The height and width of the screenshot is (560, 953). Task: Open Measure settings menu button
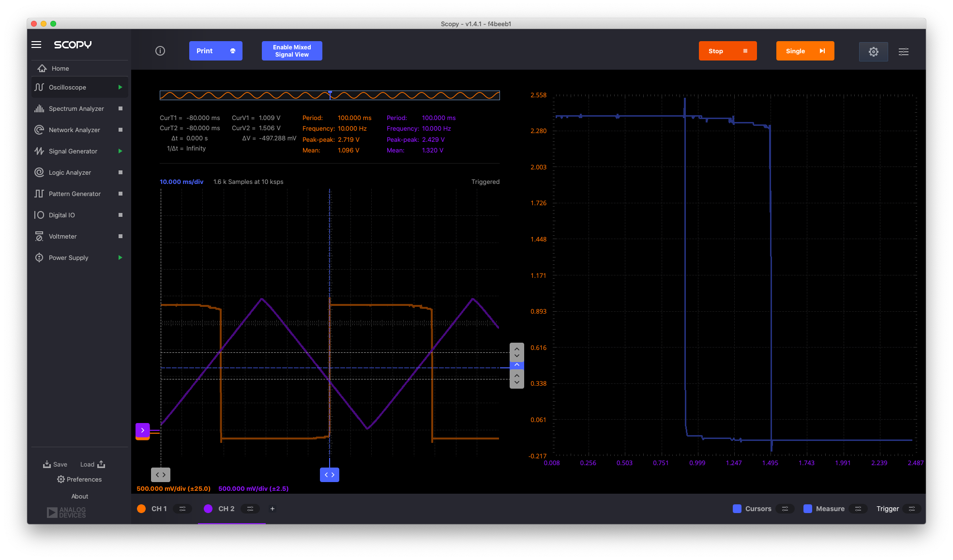tap(858, 509)
